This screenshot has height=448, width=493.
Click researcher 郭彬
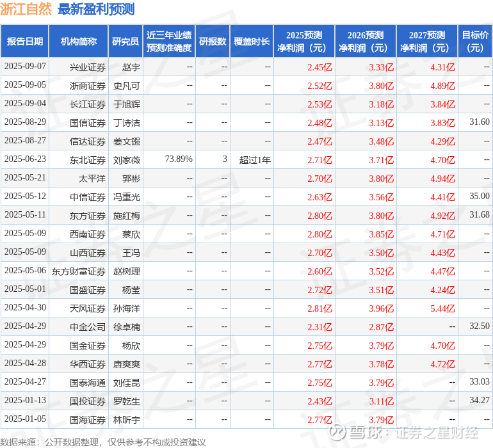click(x=131, y=179)
